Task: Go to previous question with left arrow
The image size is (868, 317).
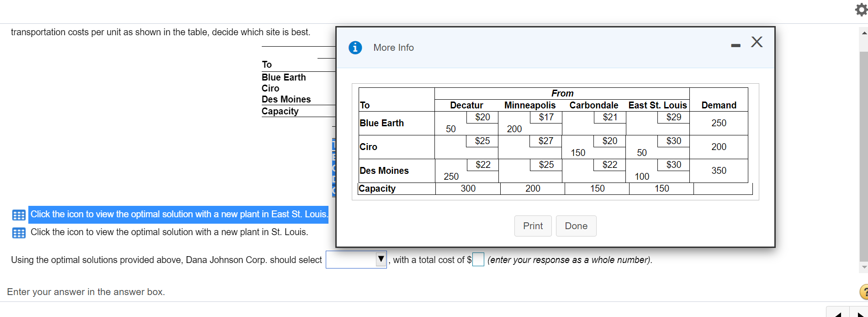Action: (838, 313)
